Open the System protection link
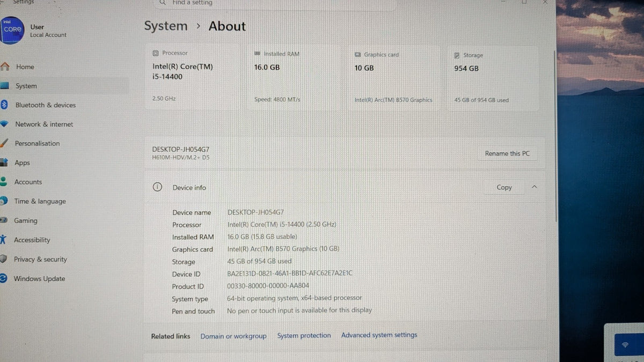Viewport: 644px width, 362px height. point(304,336)
